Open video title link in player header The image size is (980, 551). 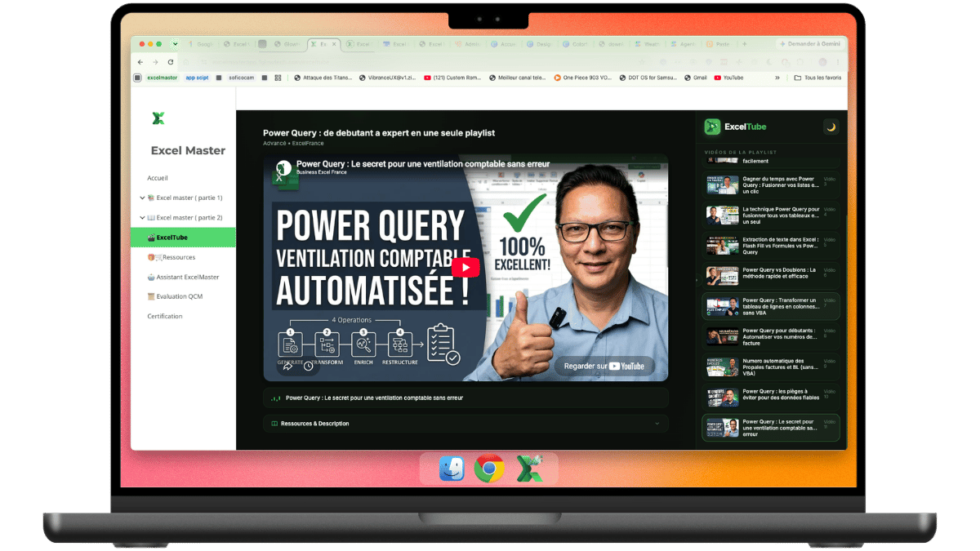click(423, 163)
